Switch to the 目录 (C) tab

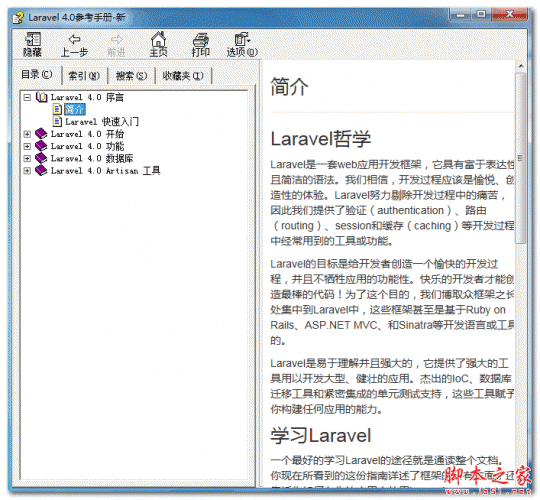[37, 74]
